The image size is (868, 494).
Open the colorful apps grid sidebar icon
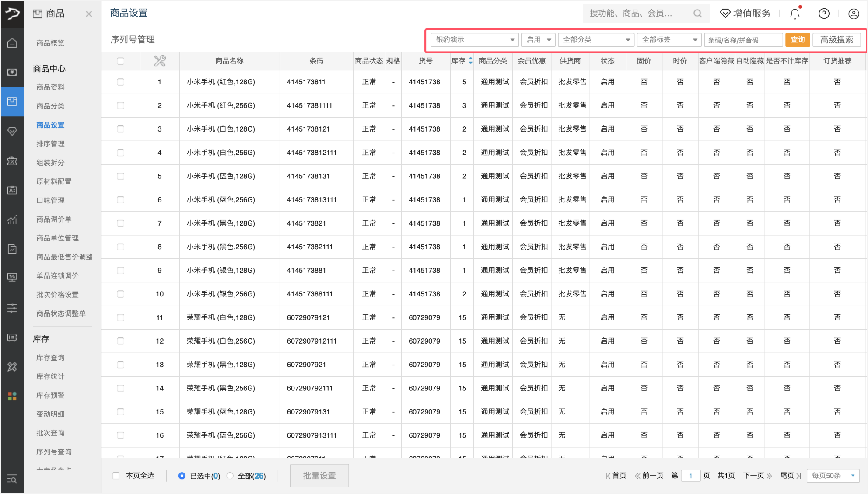(x=12, y=396)
